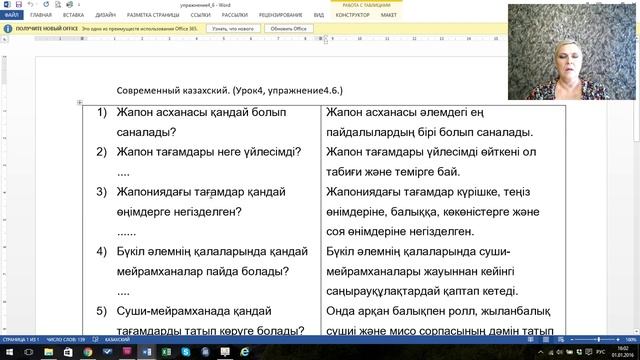This screenshot has height=360, width=640.
Task: Open Skype from the taskbar
Action: 186,352
